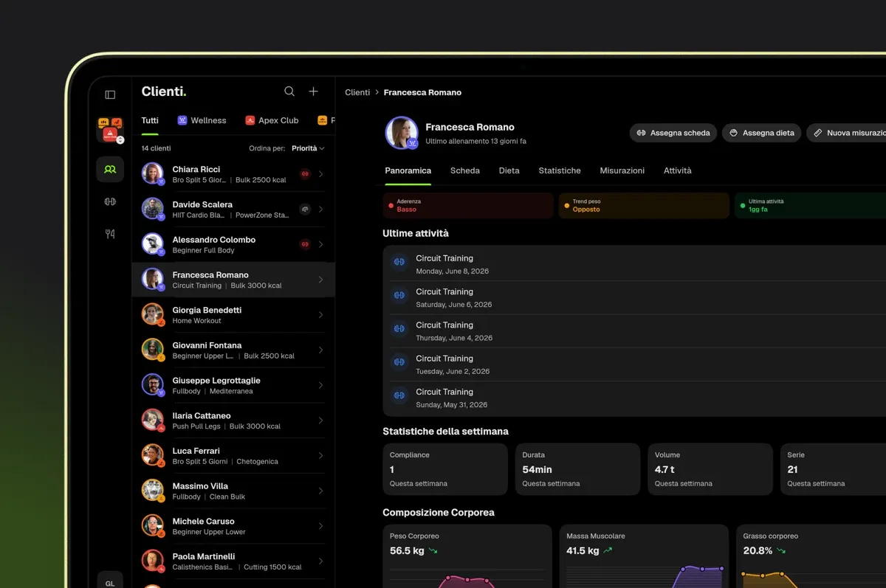Click the Massa Muscolare 41.5 kg value
The width and height of the screenshot is (886, 588).
583,551
